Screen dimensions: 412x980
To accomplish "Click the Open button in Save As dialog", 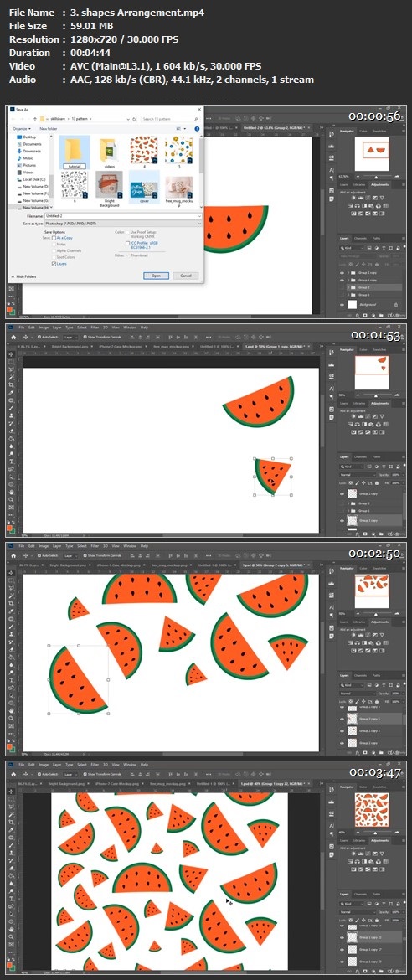I will (156, 276).
